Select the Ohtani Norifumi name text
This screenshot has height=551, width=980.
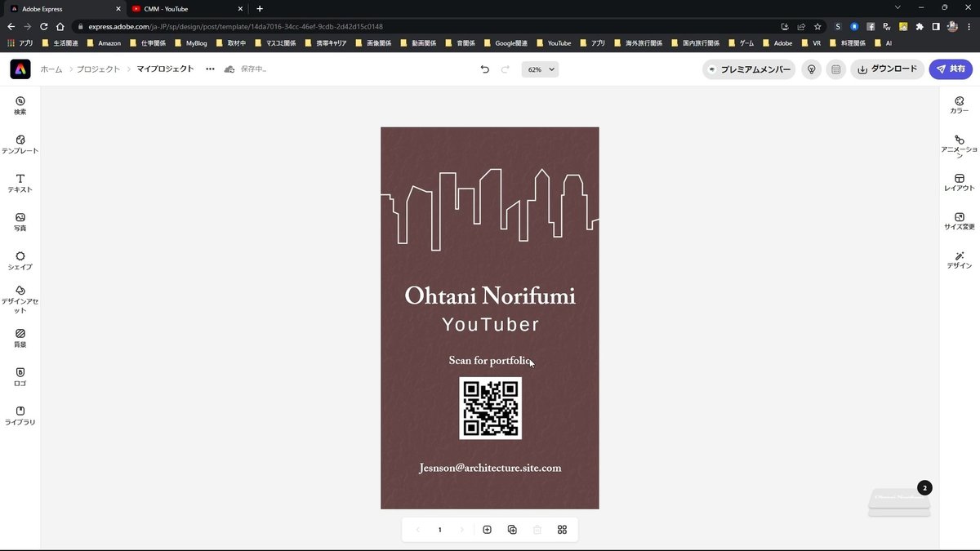coord(490,295)
